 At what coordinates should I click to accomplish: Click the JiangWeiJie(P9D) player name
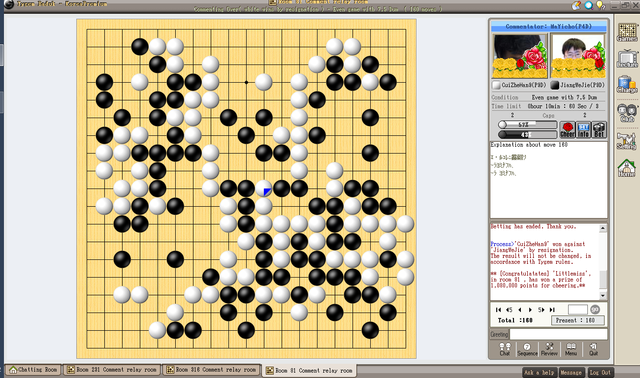pyautogui.click(x=582, y=85)
